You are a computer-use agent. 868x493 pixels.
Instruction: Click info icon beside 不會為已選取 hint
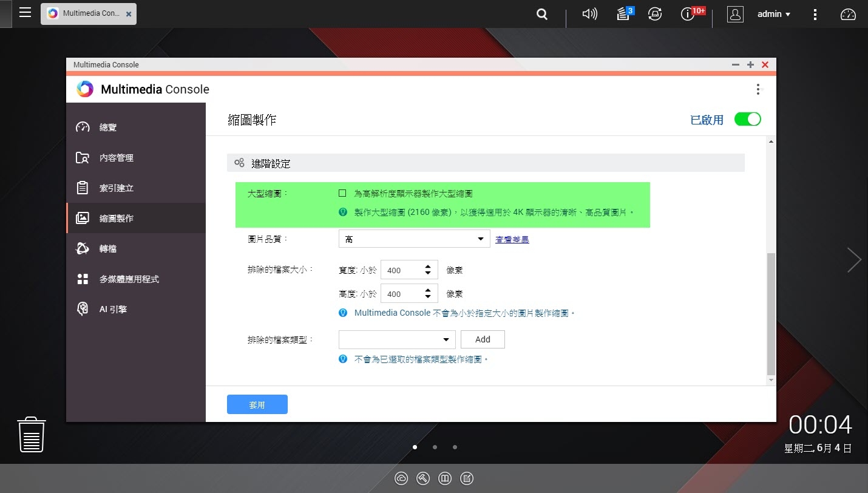pos(343,359)
